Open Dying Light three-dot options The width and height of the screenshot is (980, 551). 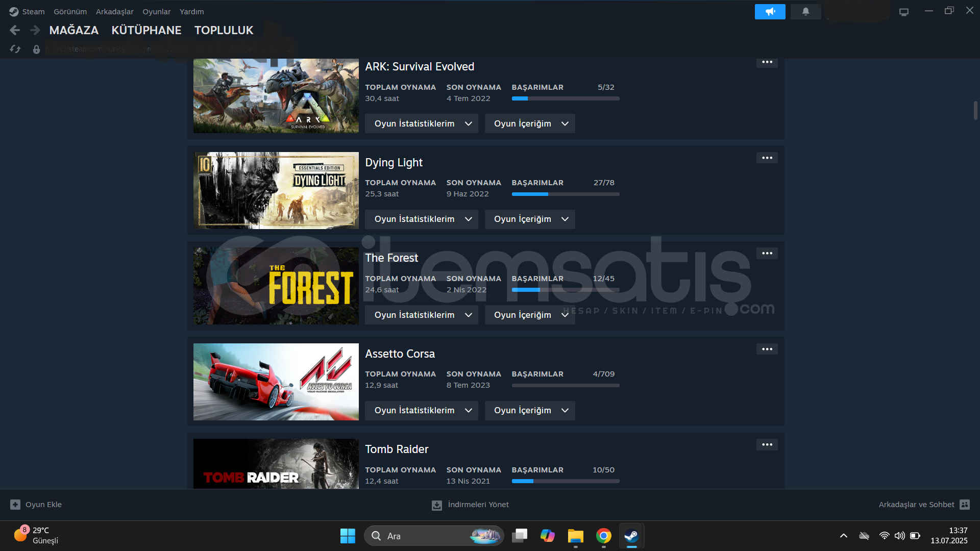tap(767, 158)
